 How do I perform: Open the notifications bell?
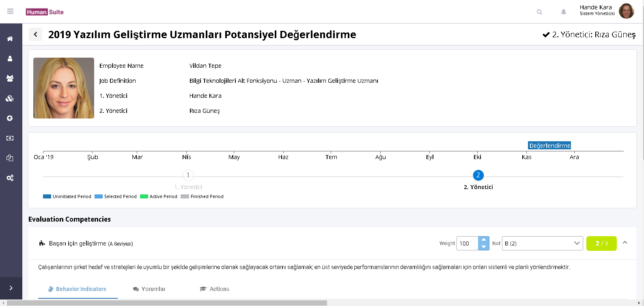click(564, 12)
